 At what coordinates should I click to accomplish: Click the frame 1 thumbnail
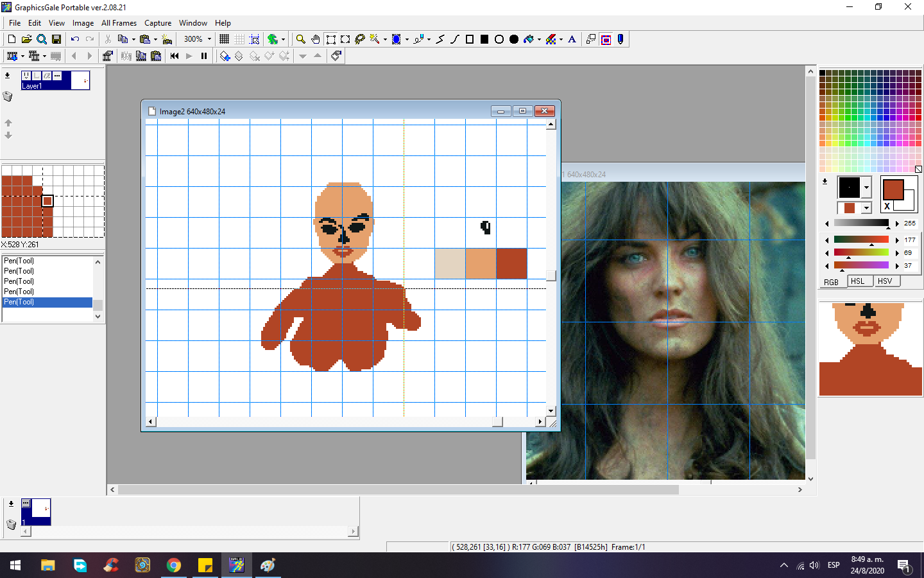point(36,512)
